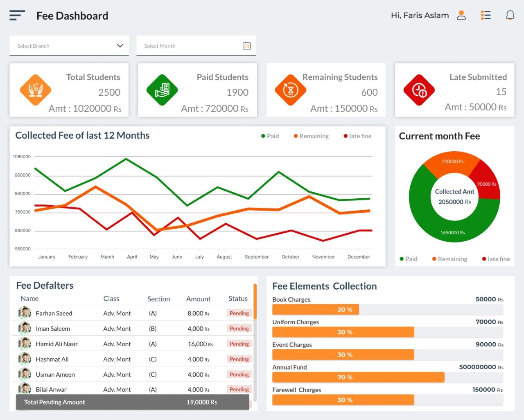Image resolution: width=524 pixels, height=420 pixels.
Task: Toggle Remaining series in line chart legend
Action: point(311,136)
